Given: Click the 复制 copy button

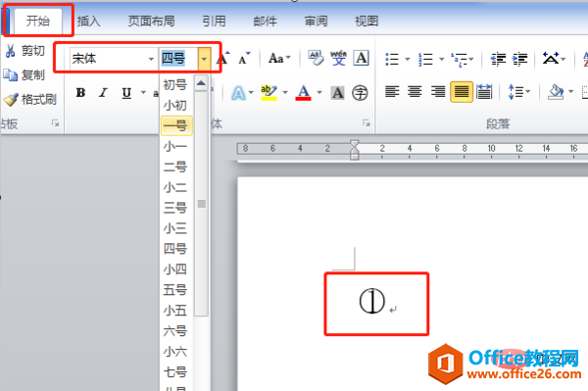Looking at the screenshot, I should [x=24, y=75].
